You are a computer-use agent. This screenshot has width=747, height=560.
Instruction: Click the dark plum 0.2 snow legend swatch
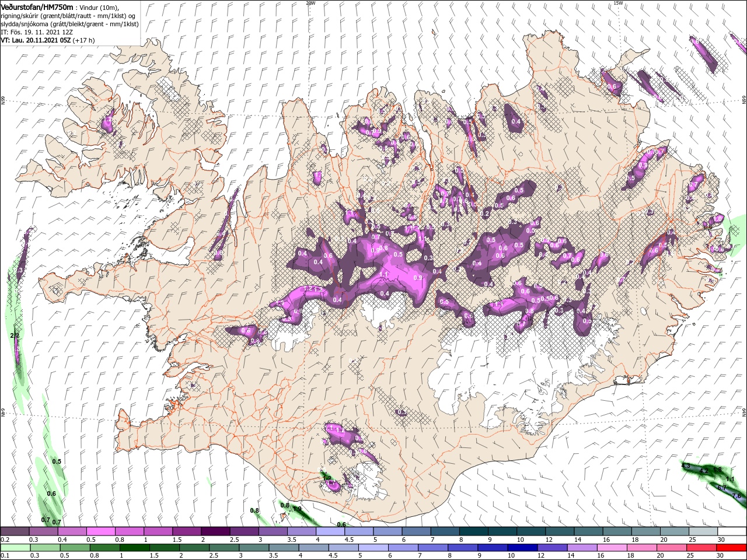click(15, 531)
